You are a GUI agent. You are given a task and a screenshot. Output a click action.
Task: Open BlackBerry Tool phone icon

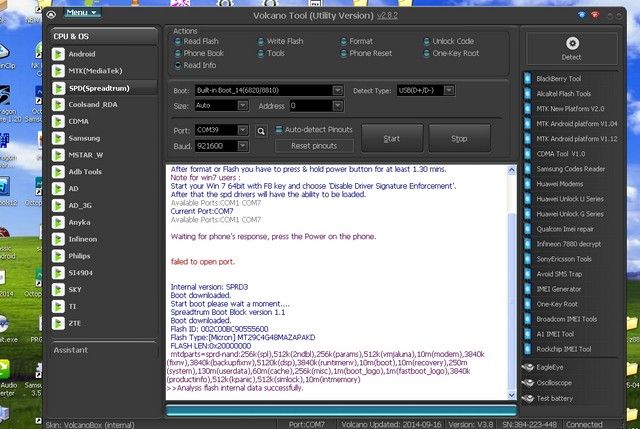click(528, 78)
